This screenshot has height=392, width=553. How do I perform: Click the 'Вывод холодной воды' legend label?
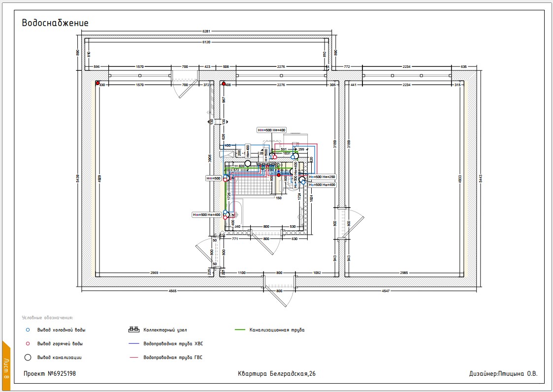(62, 330)
